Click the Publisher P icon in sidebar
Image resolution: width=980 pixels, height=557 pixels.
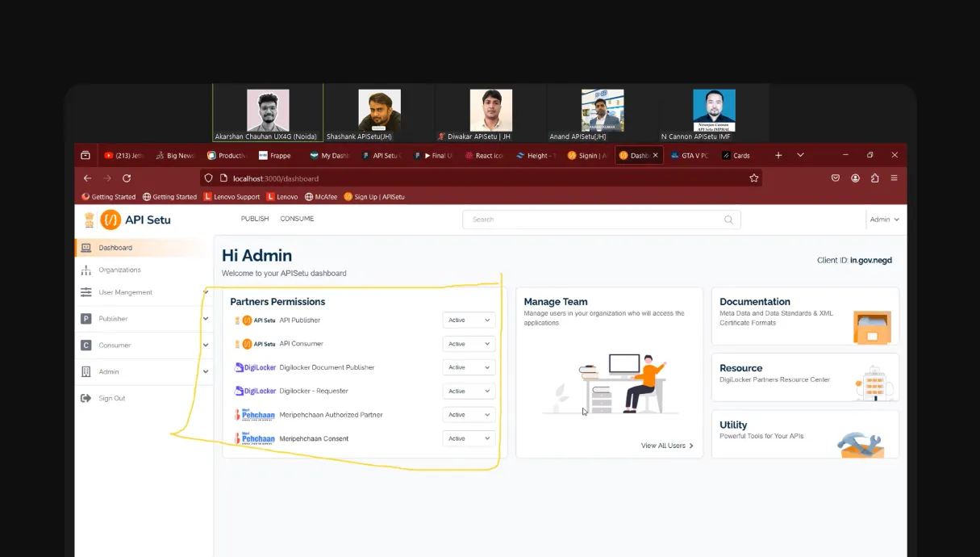[86, 319]
